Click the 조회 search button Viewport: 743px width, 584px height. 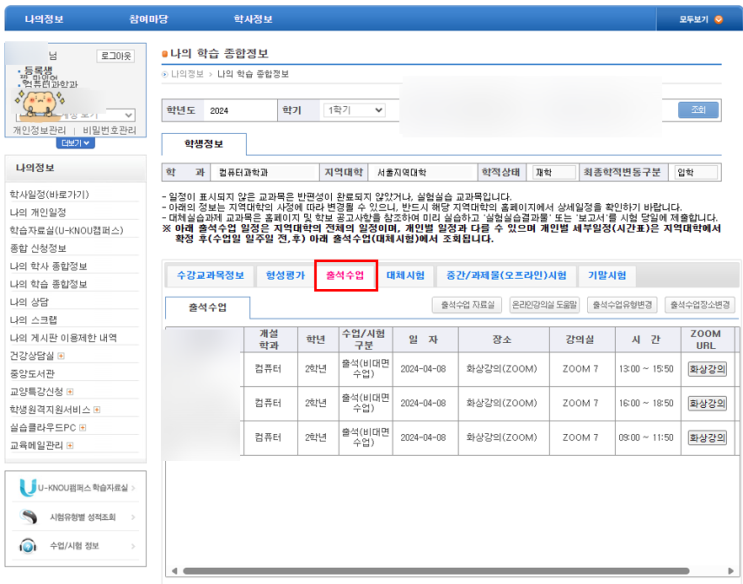pos(698,110)
